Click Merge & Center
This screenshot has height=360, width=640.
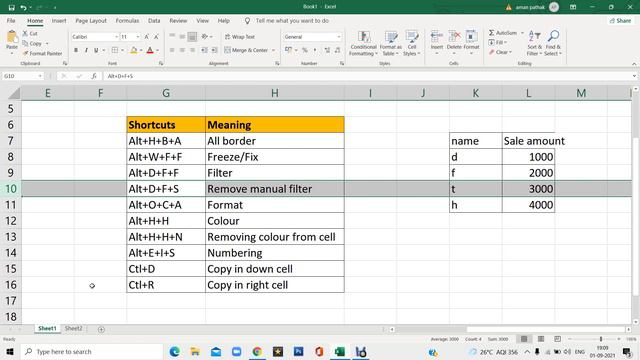click(x=246, y=50)
